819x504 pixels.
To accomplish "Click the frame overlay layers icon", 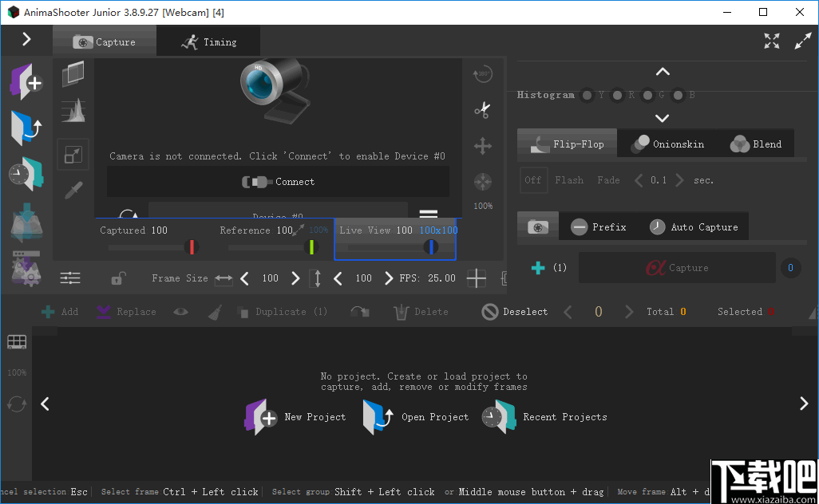I will click(x=73, y=74).
